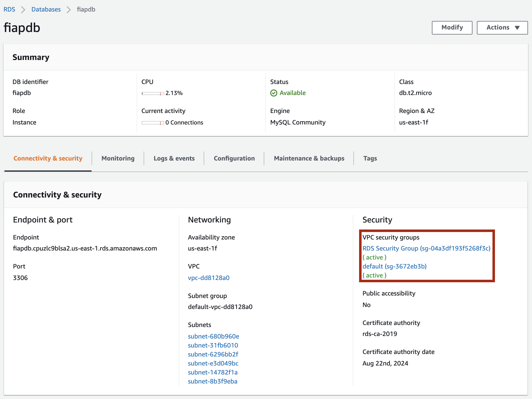Image resolution: width=532 pixels, height=399 pixels.
Task: Open the RDS Security Group link
Action: tap(426, 248)
